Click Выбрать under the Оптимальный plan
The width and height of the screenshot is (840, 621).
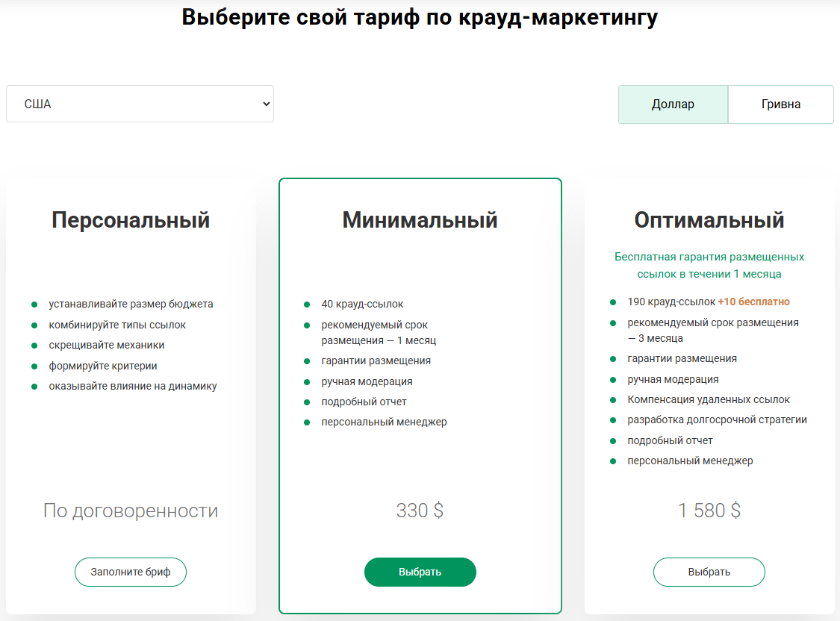(x=709, y=572)
